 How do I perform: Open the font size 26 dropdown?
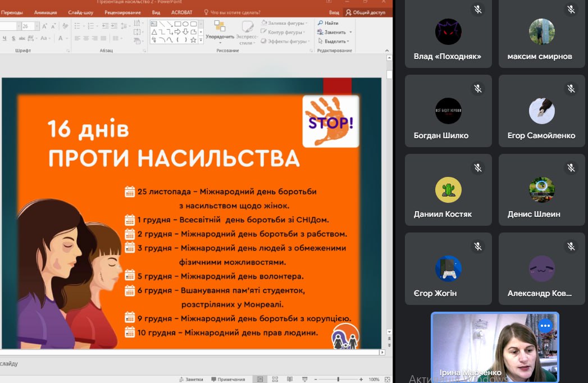click(x=37, y=26)
